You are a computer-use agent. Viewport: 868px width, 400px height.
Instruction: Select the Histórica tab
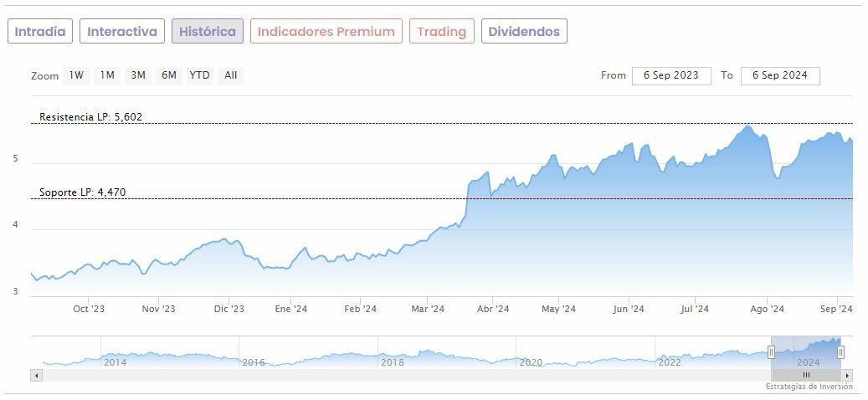coord(208,32)
